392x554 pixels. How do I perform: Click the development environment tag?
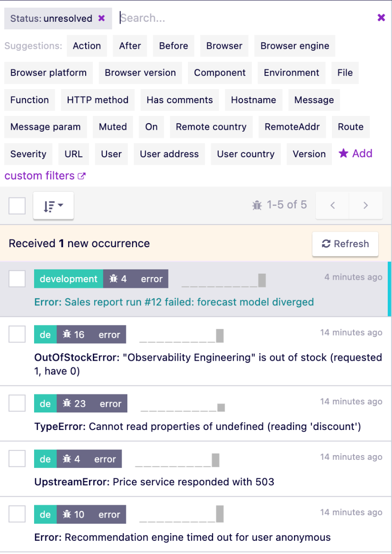click(x=69, y=279)
